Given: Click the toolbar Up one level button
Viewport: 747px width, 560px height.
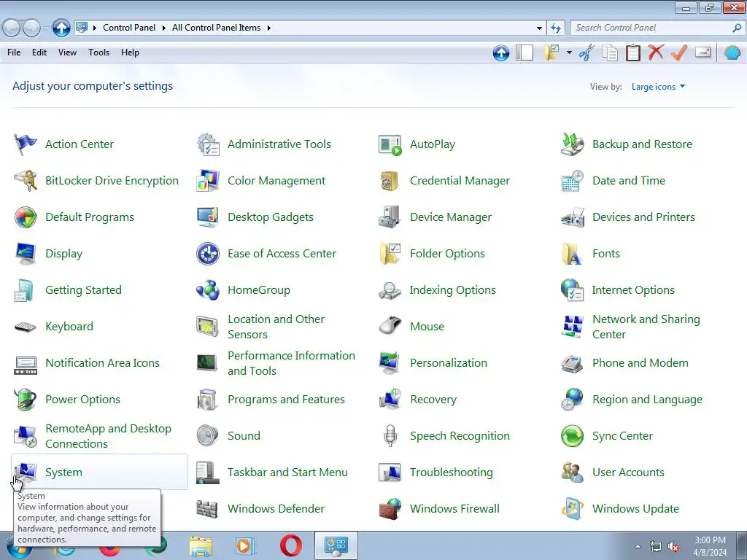Looking at the screenshot, I should tap(501, 52).
